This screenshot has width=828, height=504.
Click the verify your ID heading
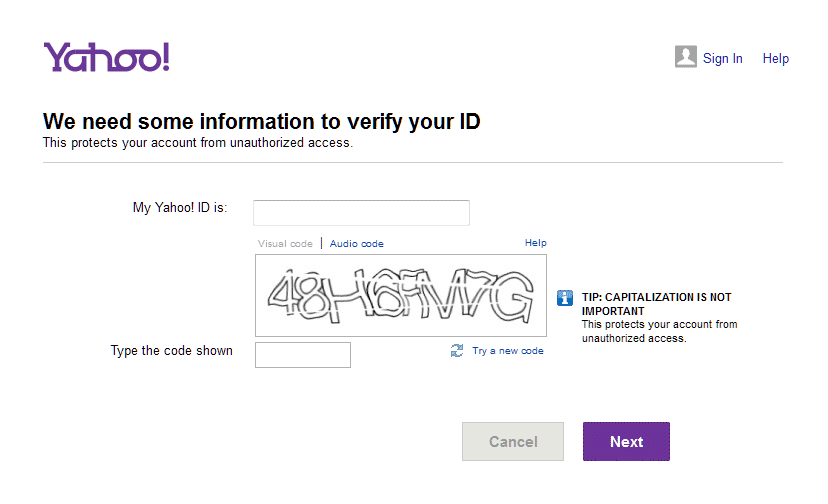[x=261, y=122]
